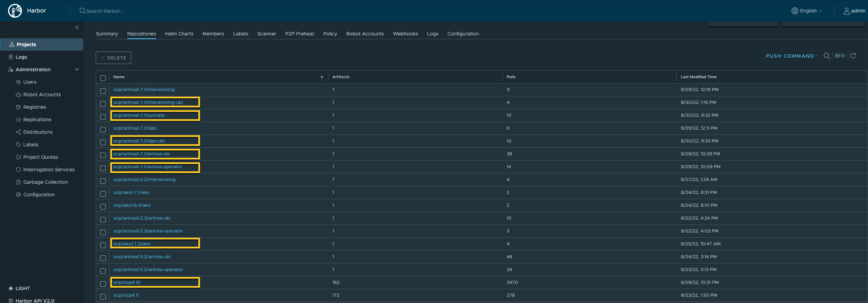Click the DELETE button
Viewport: 868px width, 303px height.
coord(113,58)
